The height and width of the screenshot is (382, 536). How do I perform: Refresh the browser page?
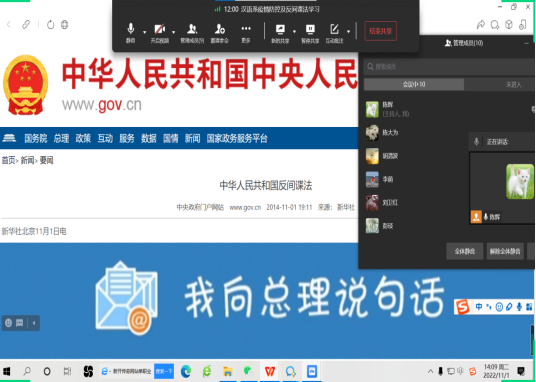click(51, 25)
